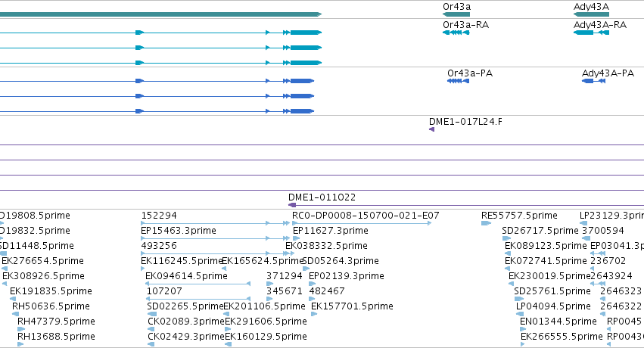Select the EK089123.5prime label

[546, 246]
